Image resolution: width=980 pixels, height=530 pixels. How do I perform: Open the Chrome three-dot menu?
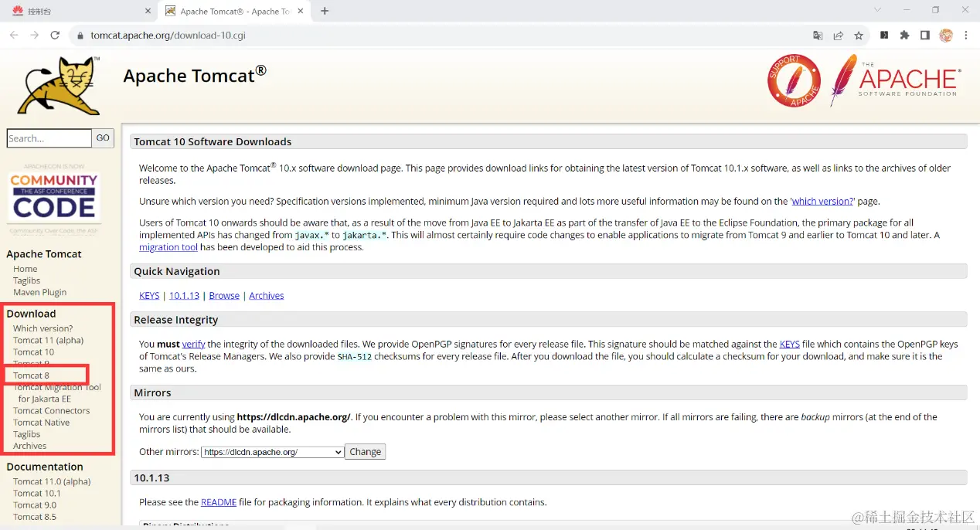point(966,36)
